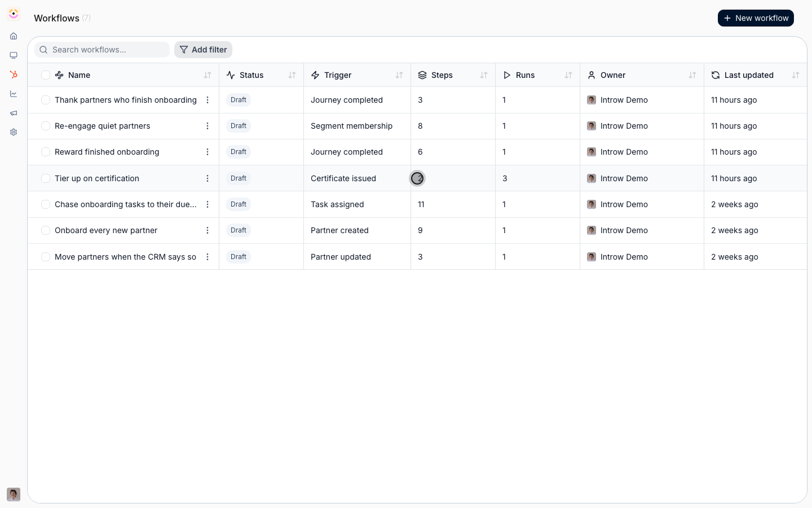Open the analytics chart sidebar icon
Image resolution: width=812 pixels, height=508 pixels.
[x=14, y=94]
